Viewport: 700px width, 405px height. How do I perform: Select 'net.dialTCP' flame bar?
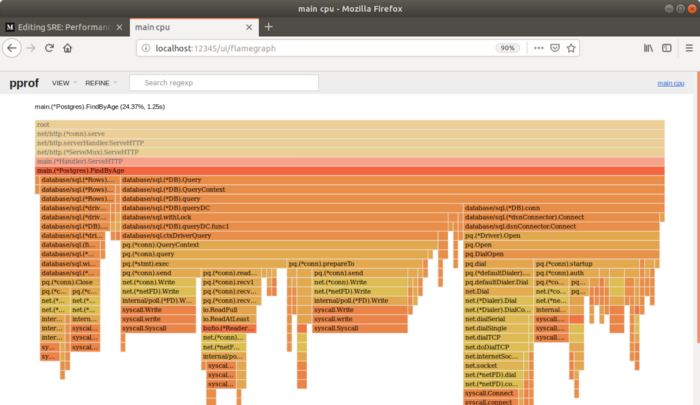[496, 338]
